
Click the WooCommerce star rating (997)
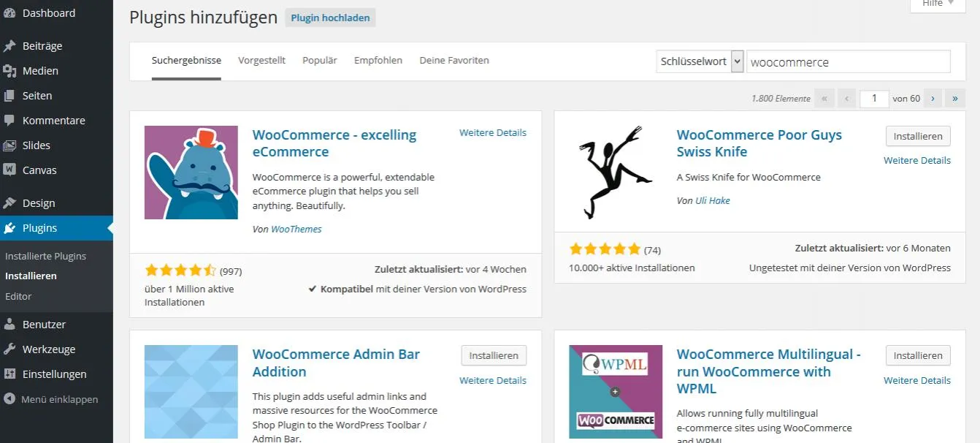point(180,270)
